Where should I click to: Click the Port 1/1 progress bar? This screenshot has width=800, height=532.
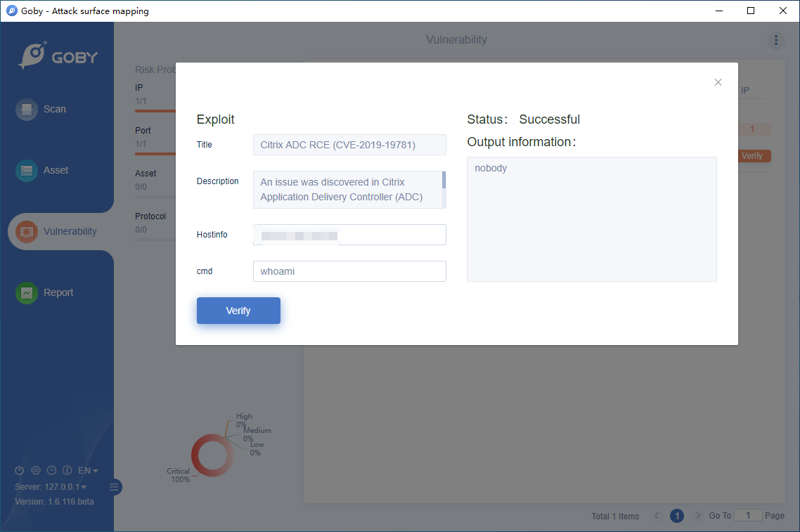tap(155, 153)
